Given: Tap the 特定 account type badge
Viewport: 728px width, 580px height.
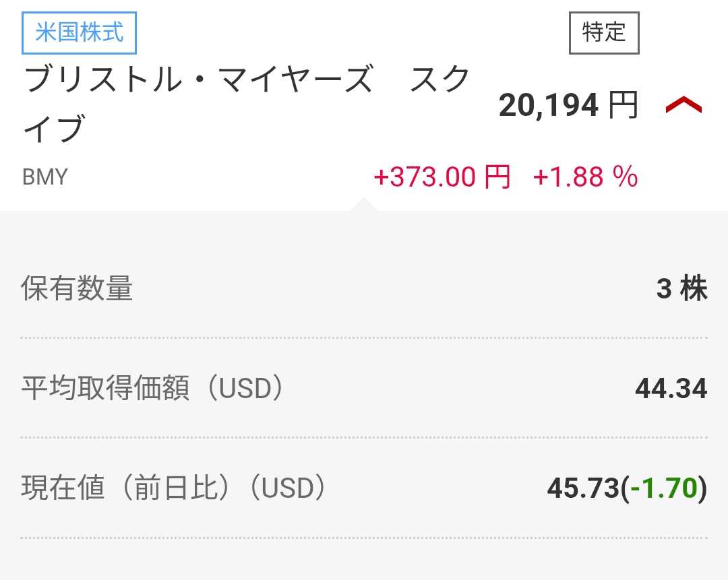Looking at the screenshot, I should click(604, 32).
